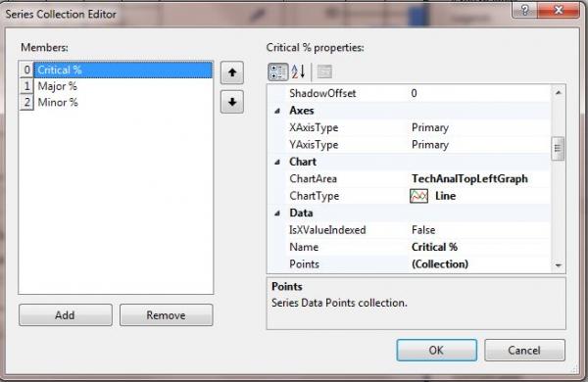This screenshot has width=588, height=382.
Task: Click the Add button
Action: pos(66,314)
